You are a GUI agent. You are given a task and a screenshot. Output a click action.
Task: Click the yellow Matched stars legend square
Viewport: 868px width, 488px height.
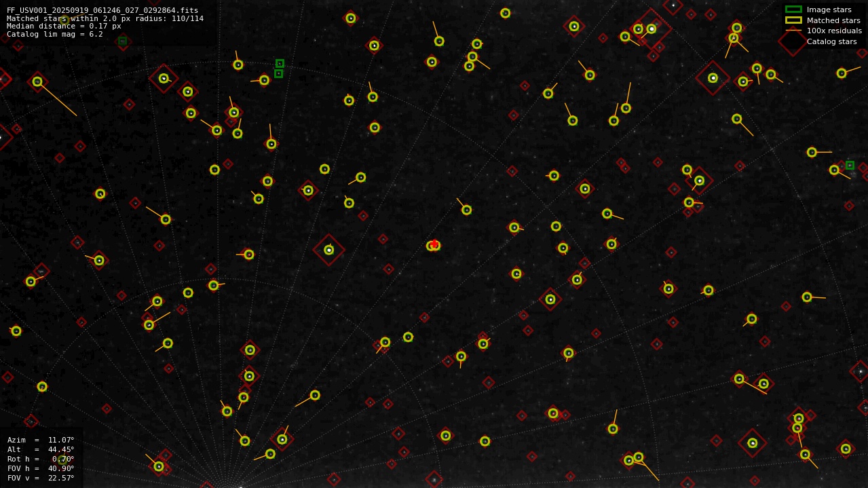pos(793,20)
